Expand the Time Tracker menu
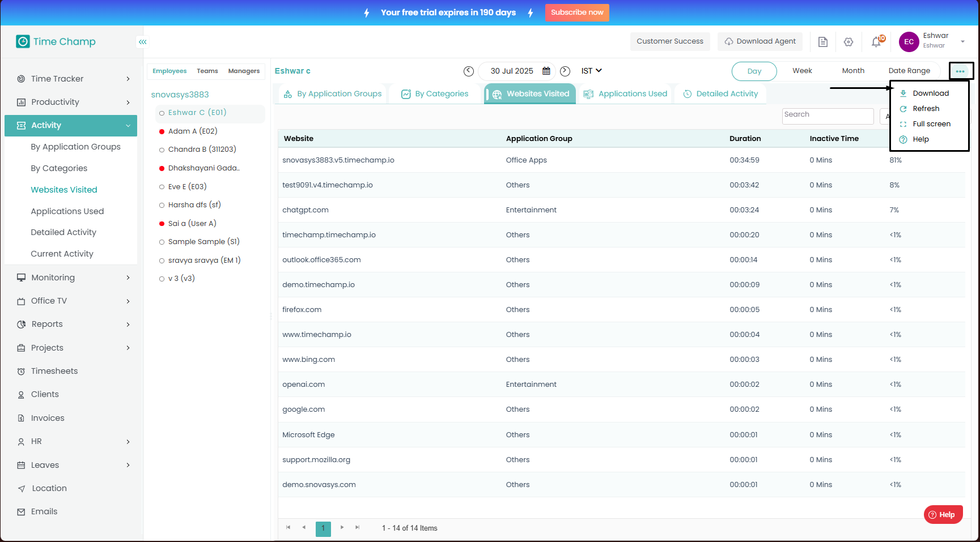 [x=73, y=79]
